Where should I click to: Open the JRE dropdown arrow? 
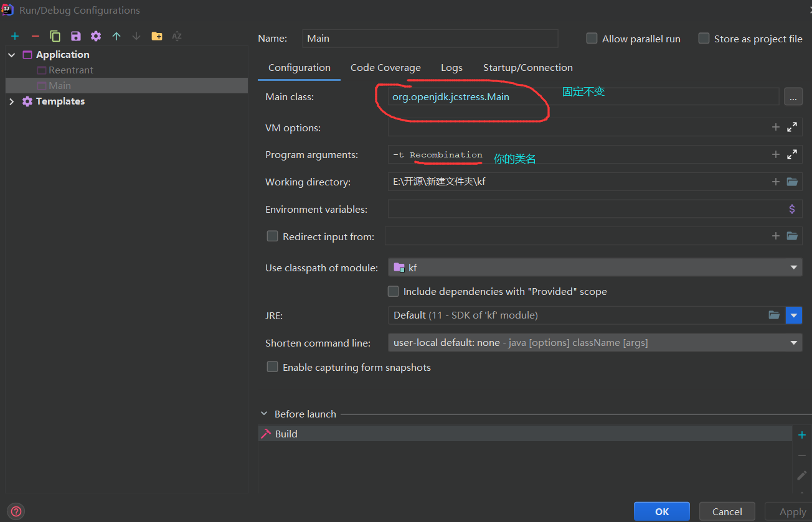[x=794, y=315]
